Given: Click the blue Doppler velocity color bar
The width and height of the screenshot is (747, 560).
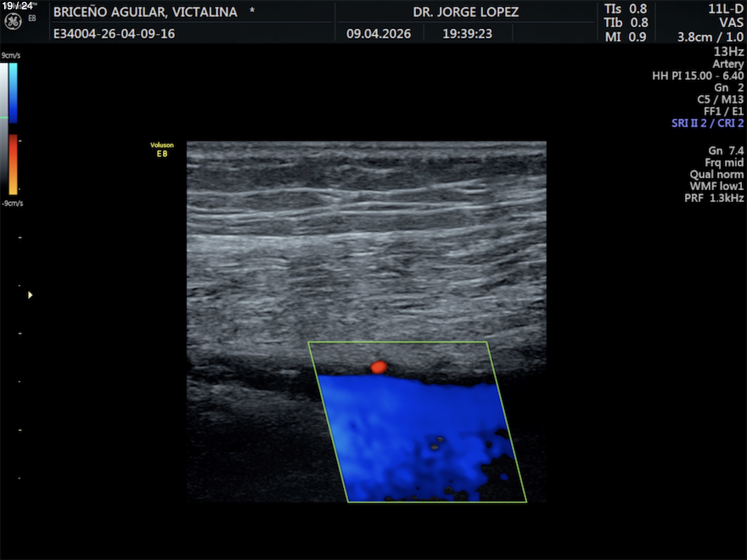Looking at the screenshot, I should (x=13, y=93).
